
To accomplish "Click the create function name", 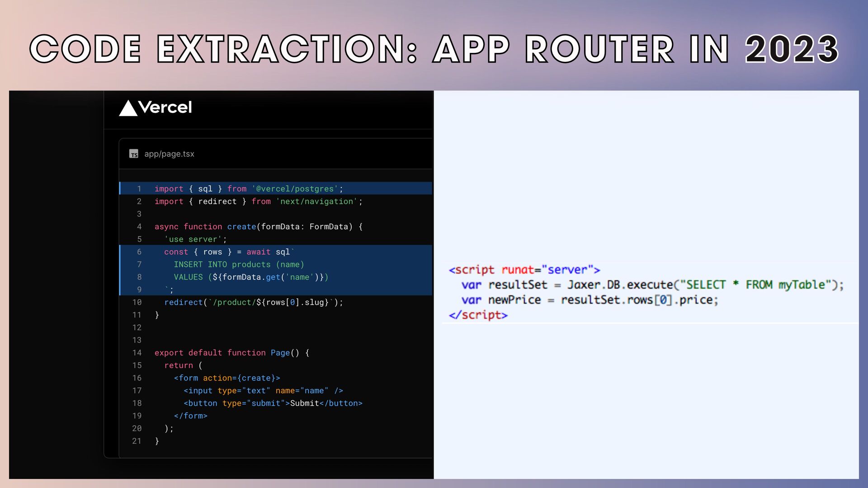I will tap(241, 227).
